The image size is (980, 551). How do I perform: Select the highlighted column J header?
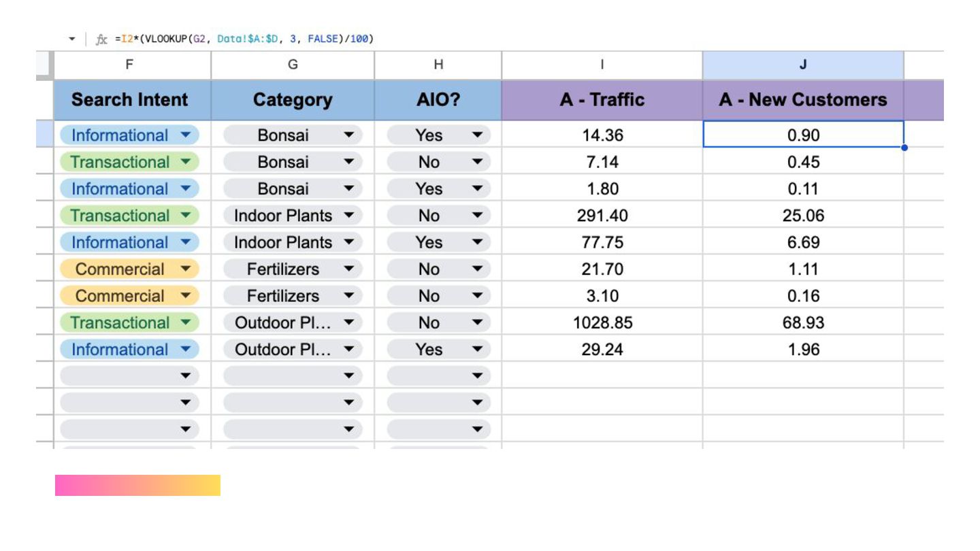pyautogui.click(x=803, y=65)
